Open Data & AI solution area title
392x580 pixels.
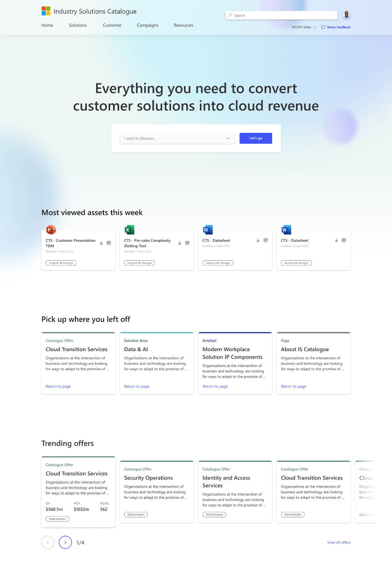136,349
